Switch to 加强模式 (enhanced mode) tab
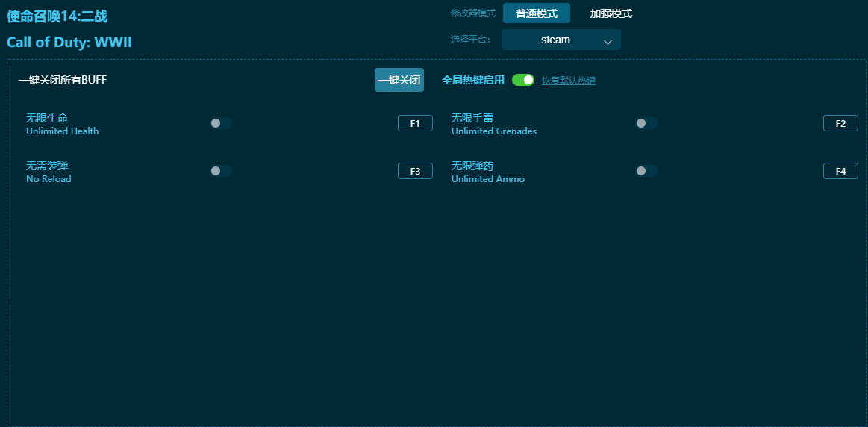The image size is (868, 427). point(611,13)
